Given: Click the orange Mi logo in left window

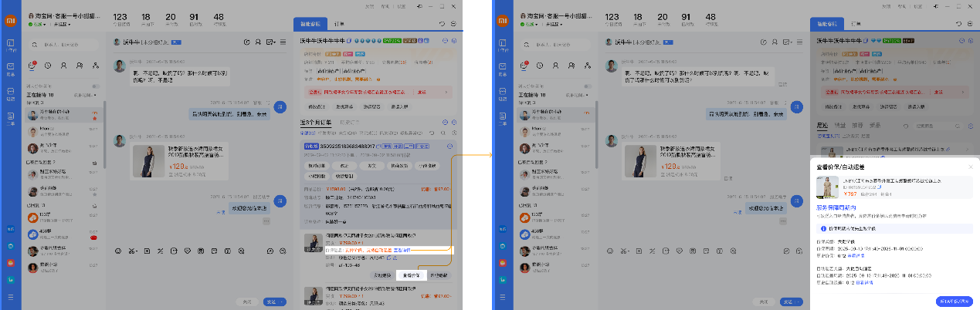Looking at the screenshot, I should pyautogui.click(x=11, y=19).
